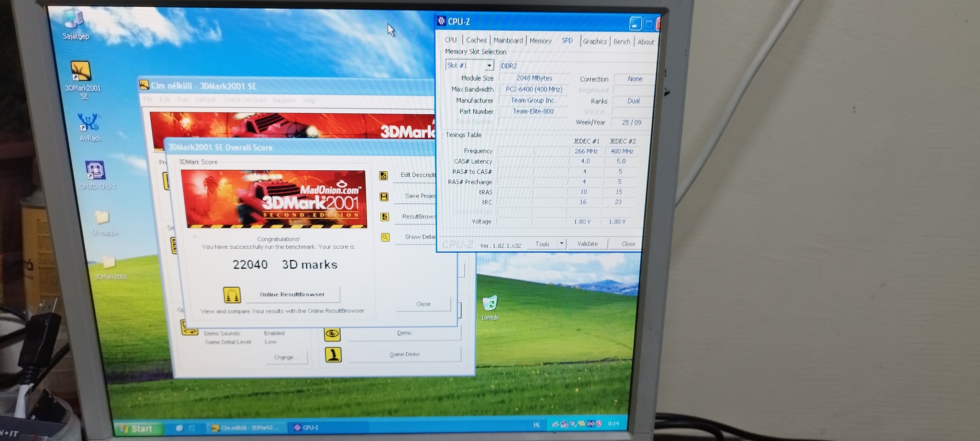Click the language indicator in the taskbar
The image size is (980, 441).
(536, 424)
